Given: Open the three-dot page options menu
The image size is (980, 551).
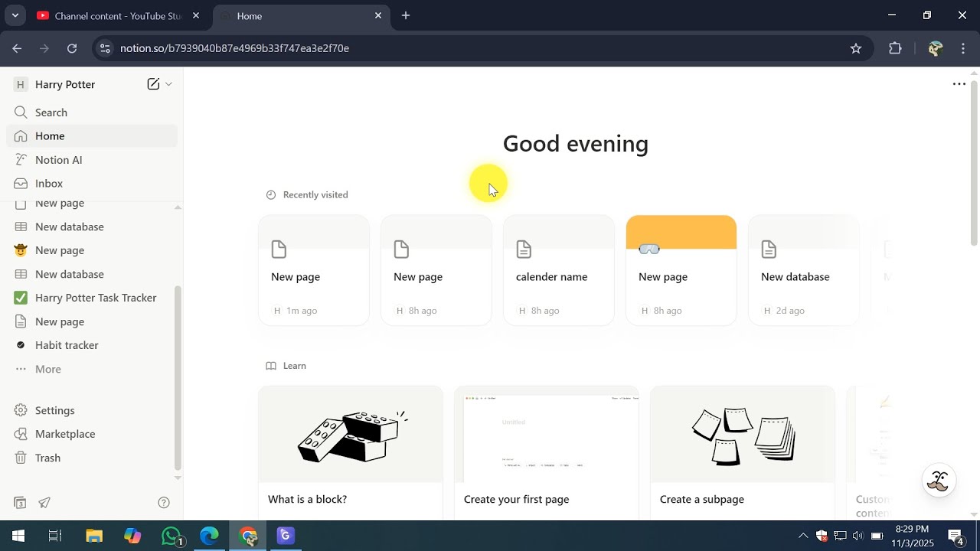Looking at the screenshot, I should tap(959, 84).
